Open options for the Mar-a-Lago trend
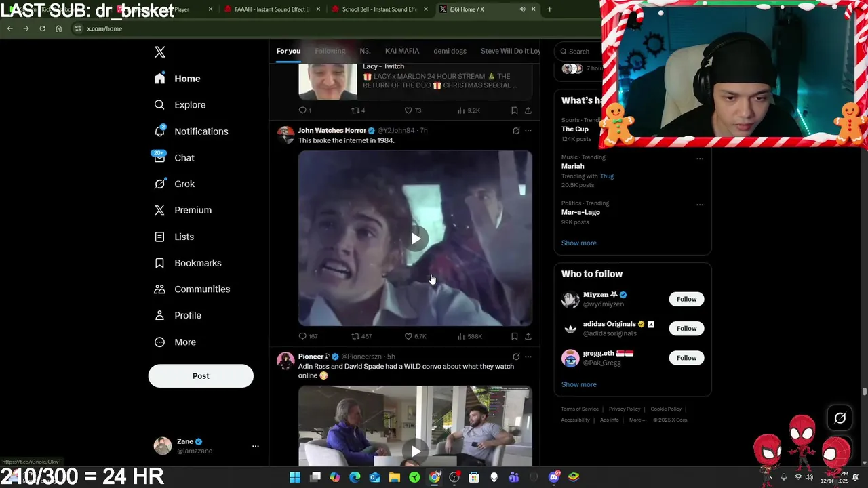Viewport: 868px width, 488px height. click(700, 205)
